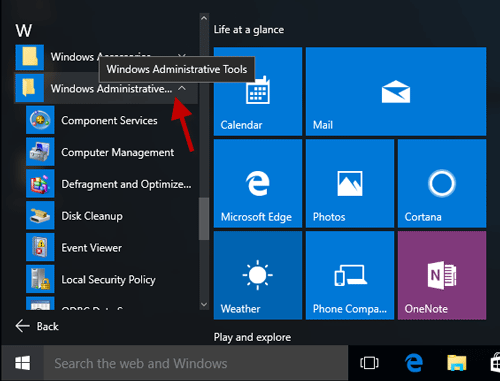The width and height of the screenshot is (500, 381).
Task: Open the Phone Companion tile
Action: [x=350, y=275]
